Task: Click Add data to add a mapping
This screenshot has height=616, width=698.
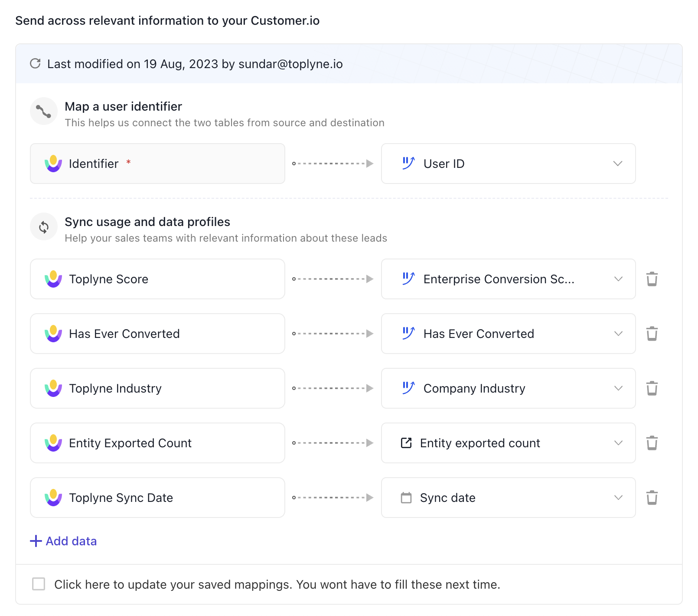Action: [64, 541]
